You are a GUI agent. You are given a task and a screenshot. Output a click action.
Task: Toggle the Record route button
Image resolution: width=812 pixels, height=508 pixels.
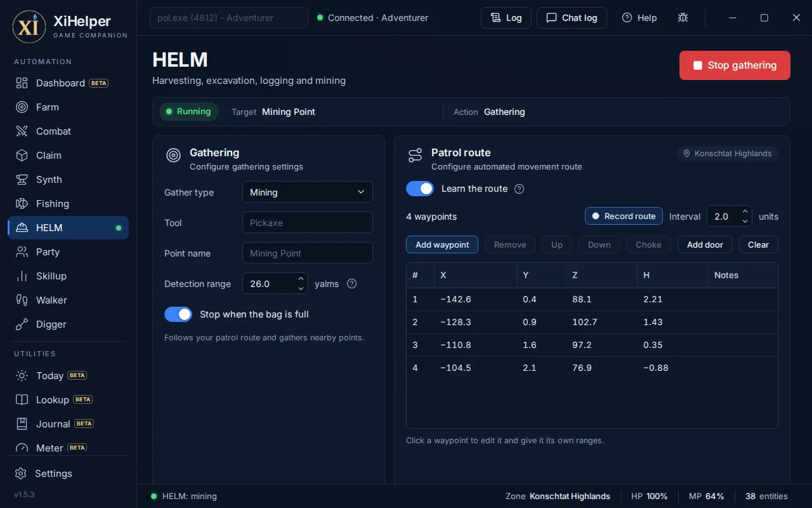(x=624, y=216)
